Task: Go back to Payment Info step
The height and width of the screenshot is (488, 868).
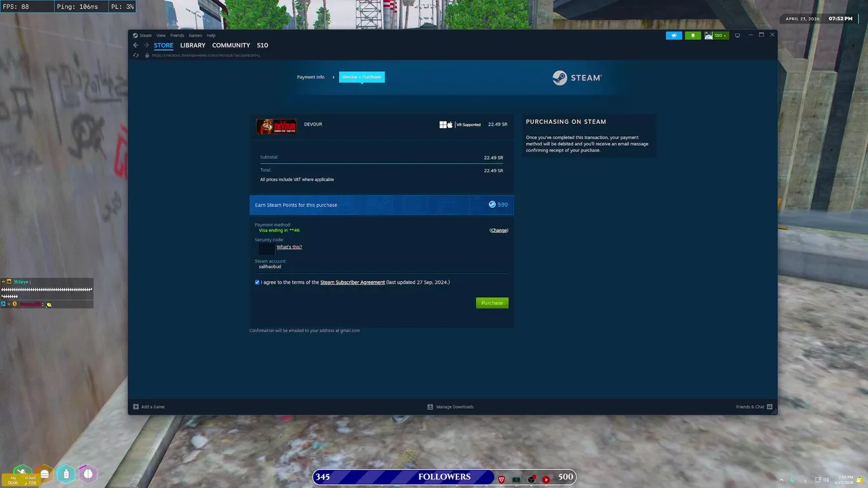Action: [311, 77]
